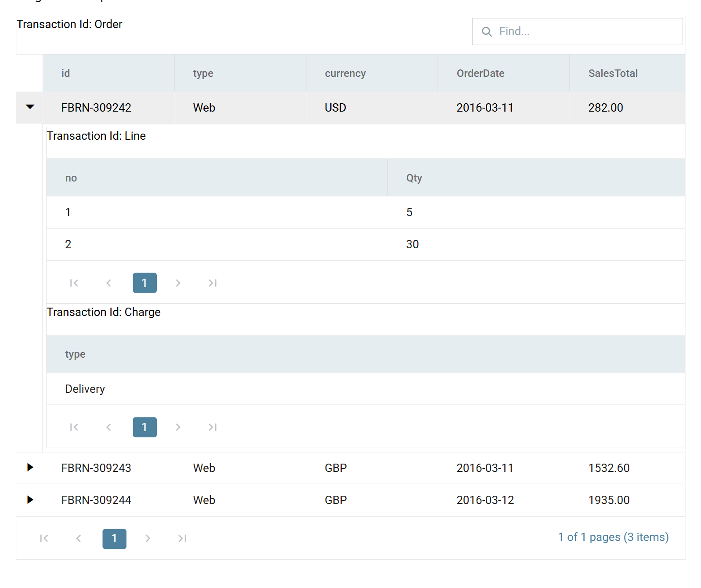Go to first page in Charge grid pager
701x588 pixels.
(74, 427)
